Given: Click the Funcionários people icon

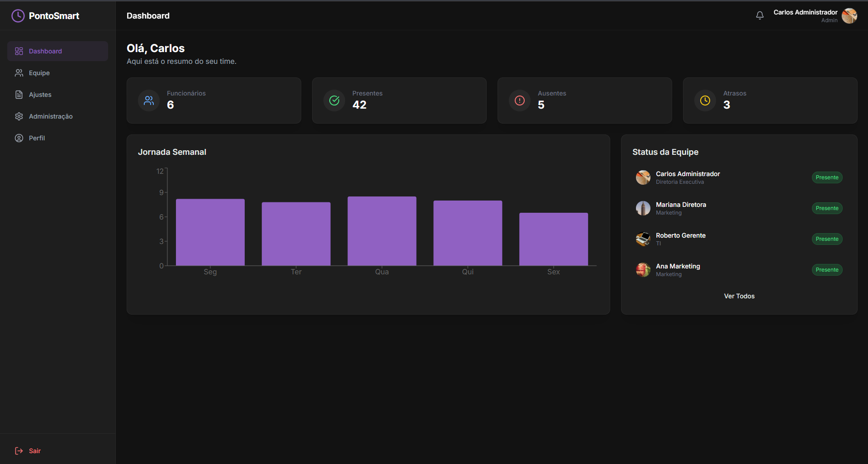Looking at the screenshot, I should tap(149, 100).
